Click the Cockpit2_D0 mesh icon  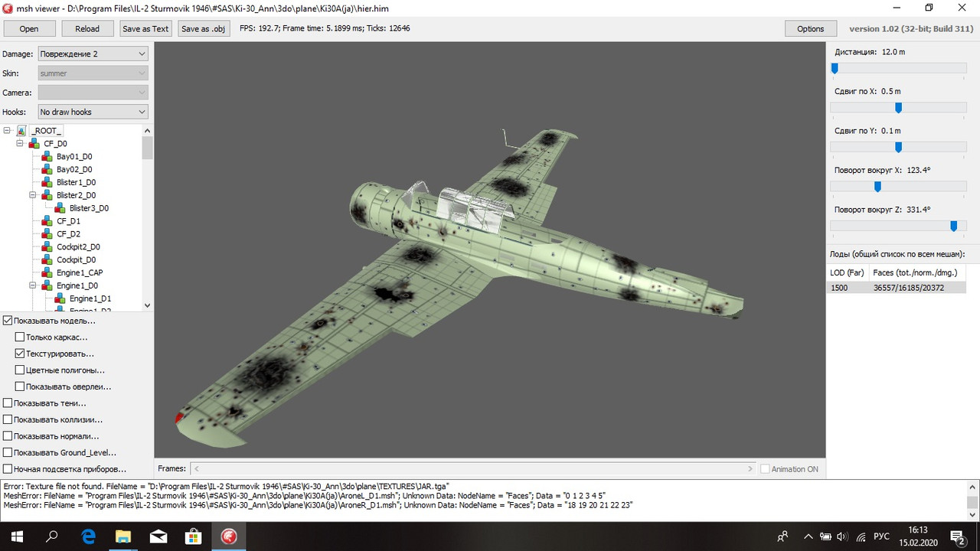tap(47, 247)
